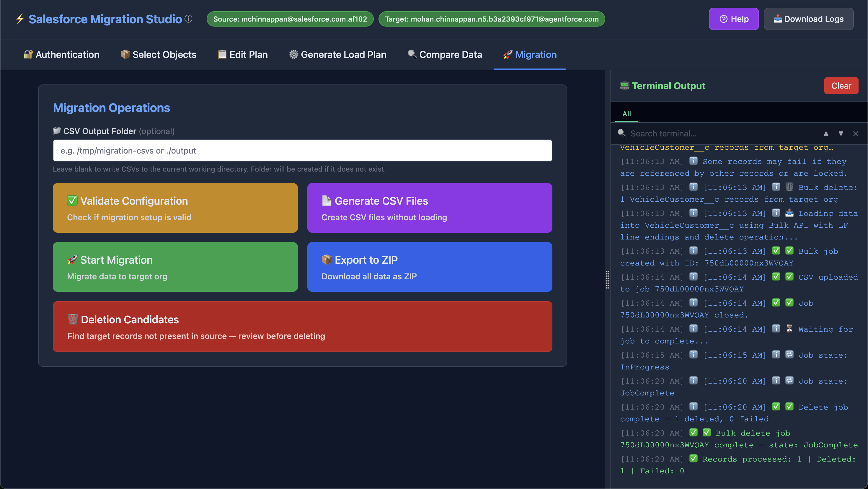The height and width of the screenshot is (489, 868).
Task: Click the Terminal Output heading text
Action: (668, 86)
